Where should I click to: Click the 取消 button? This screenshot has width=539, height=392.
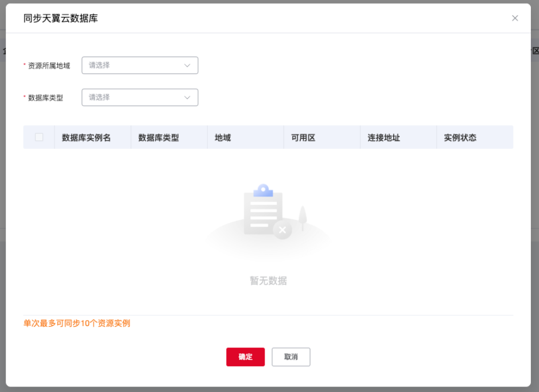pos(291,357)
